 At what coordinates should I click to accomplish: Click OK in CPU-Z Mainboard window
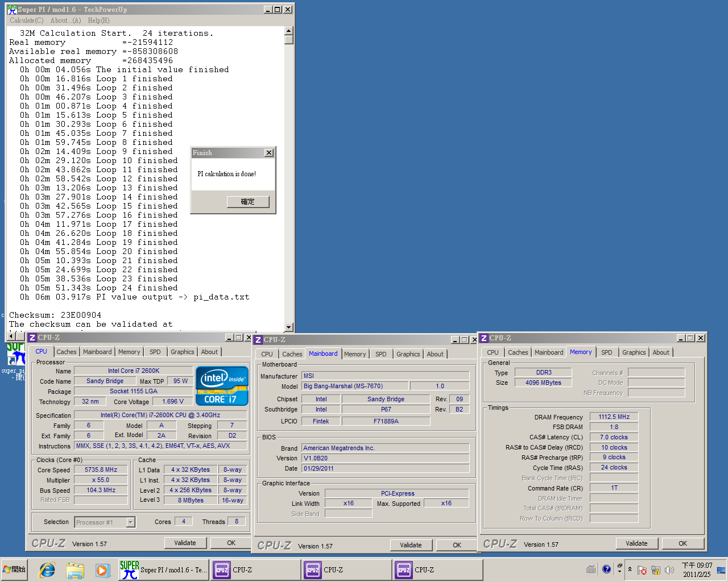click(x=457, y=545)
